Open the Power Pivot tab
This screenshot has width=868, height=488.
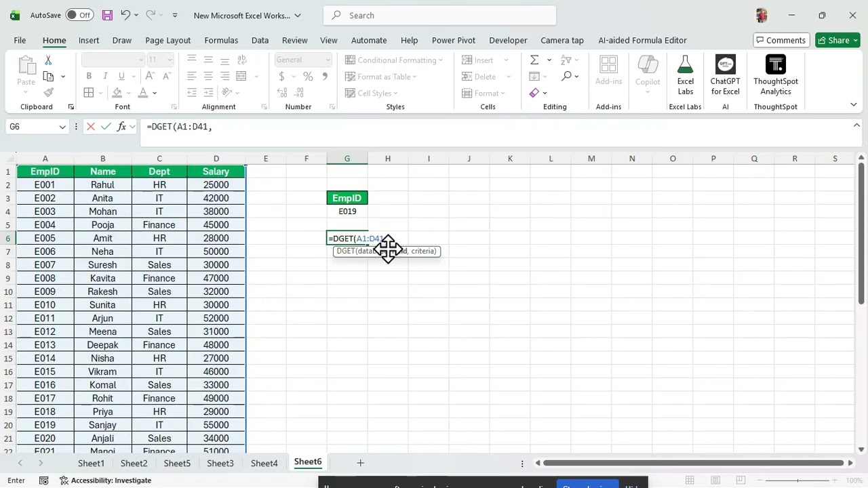(x=454, y=40)
